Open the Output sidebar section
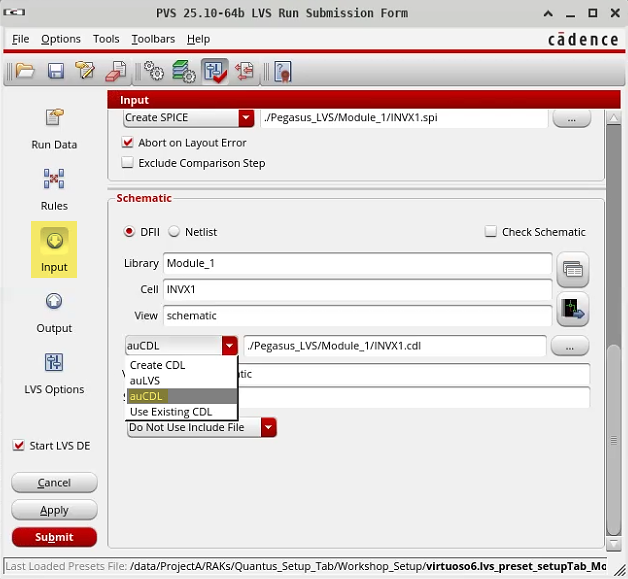The width and height of the screenshot is (628, 579). point(54,313)
